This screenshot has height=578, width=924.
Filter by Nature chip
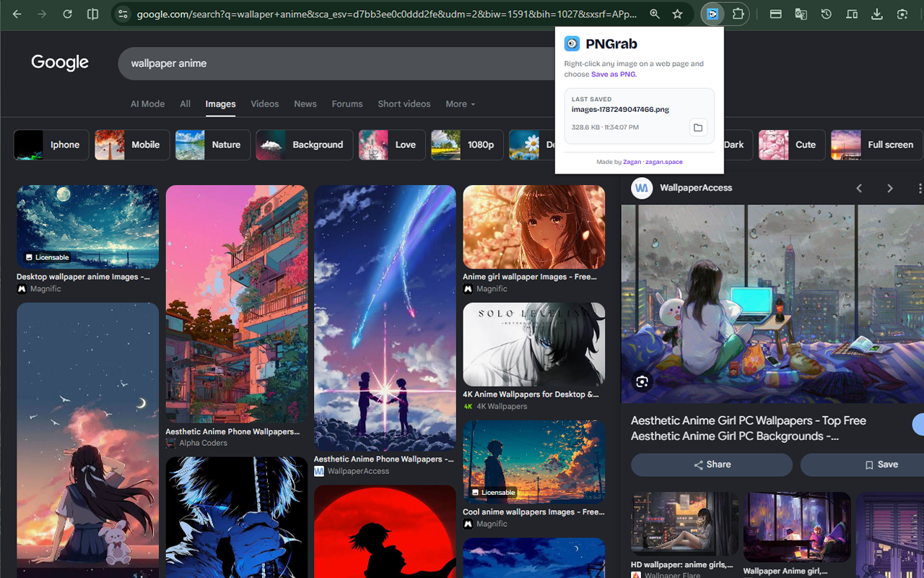213,144
